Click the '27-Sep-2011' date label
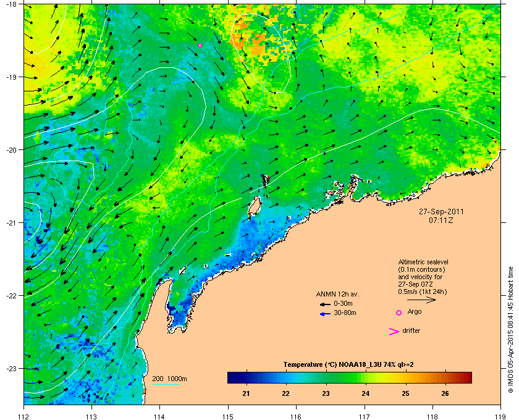Screen dimensions: 519x420 point(441,212)
